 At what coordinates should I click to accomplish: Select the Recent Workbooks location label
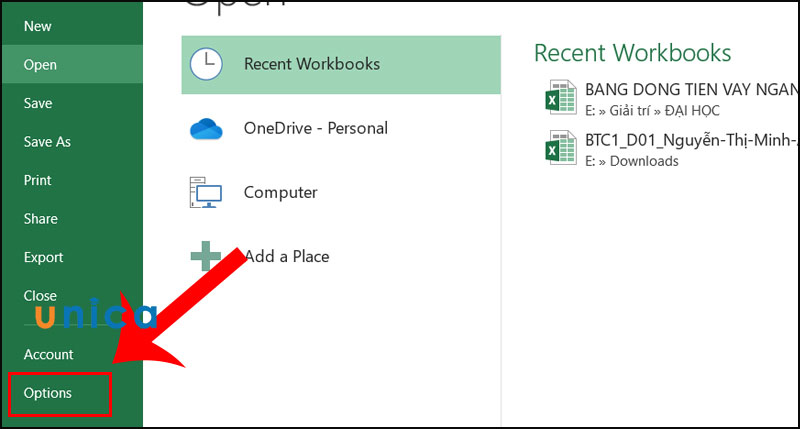[312, 64]
